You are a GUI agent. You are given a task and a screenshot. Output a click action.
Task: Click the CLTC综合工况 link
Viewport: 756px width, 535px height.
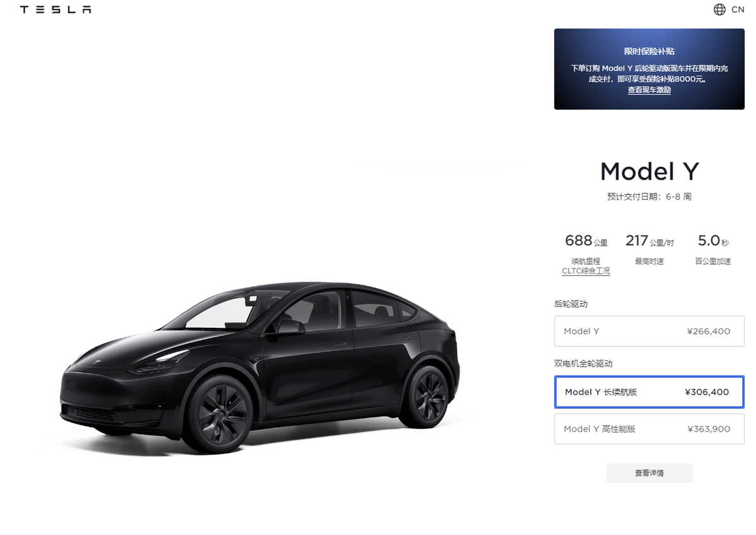(x=586, y=271)
